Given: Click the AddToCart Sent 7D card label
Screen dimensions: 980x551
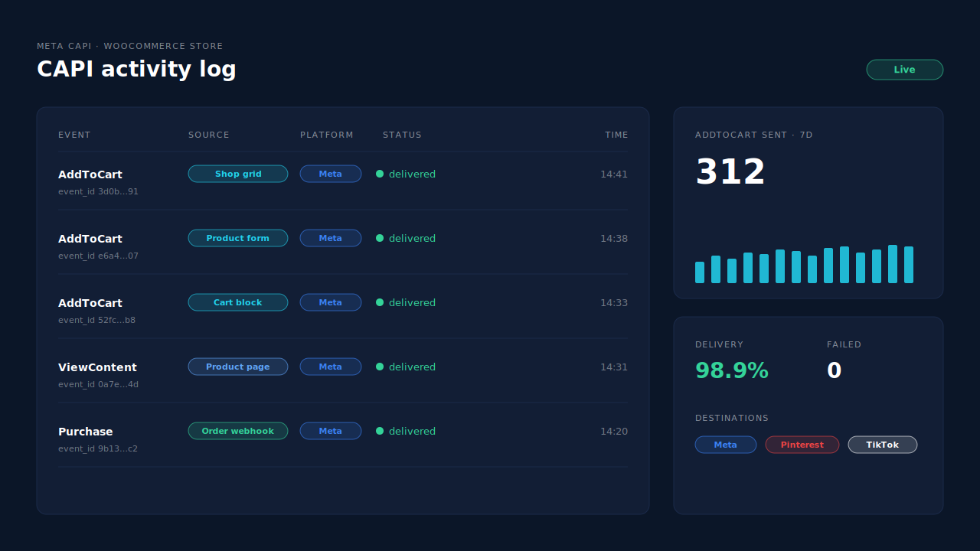Looking at the screenshot, I should (754, 135).
